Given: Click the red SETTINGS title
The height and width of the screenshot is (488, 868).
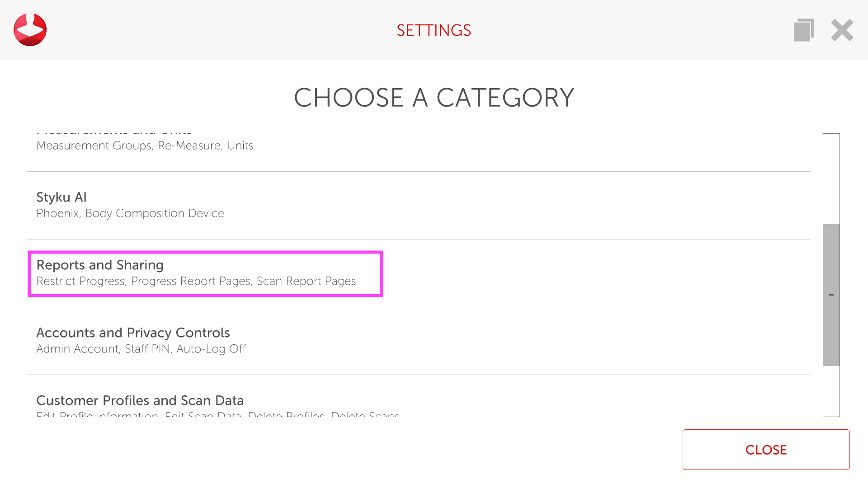Looking at the screenshot, I should click(434, 30).
